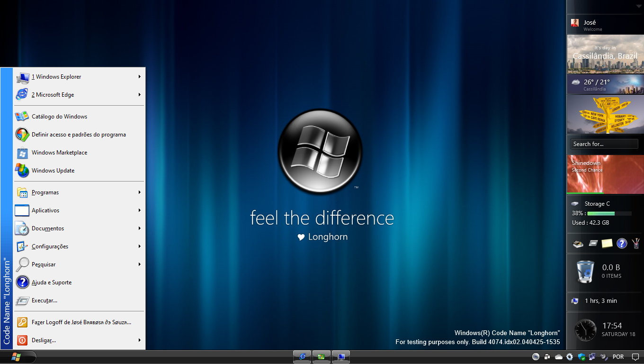Viewport: 644px width, 364px height.
Task: Click the Documentos clock-page icon
Action: click(x=22, y=228)
